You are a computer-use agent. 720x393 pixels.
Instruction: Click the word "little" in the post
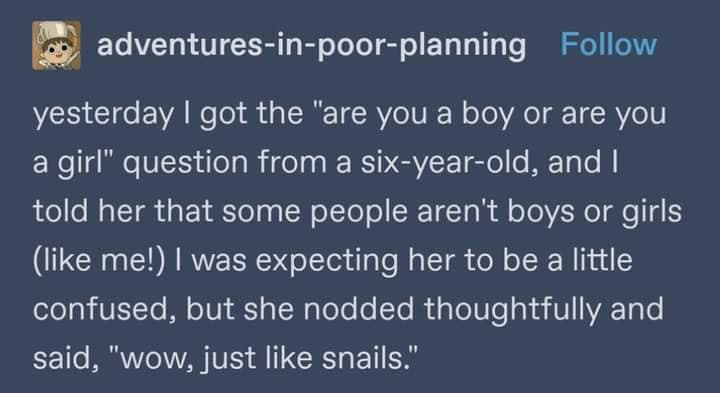(602, 259)
